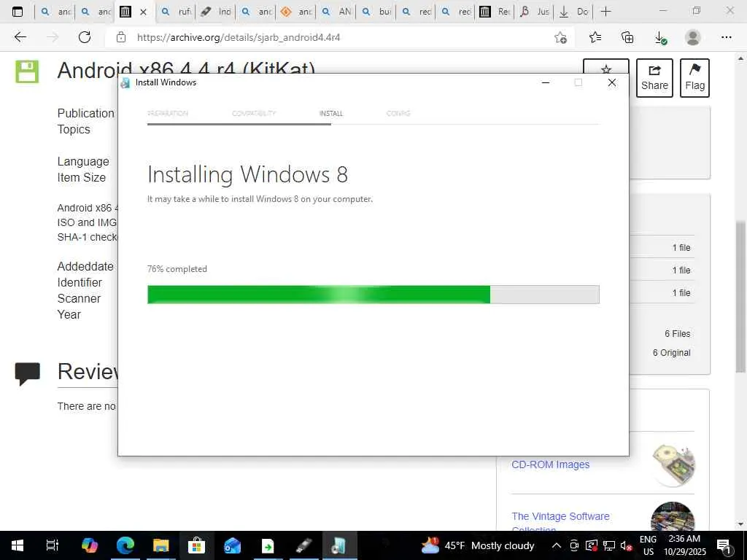Click the browser page vertical scrollbar
Screen dimensions: 747x560
[x=741, y=296]
